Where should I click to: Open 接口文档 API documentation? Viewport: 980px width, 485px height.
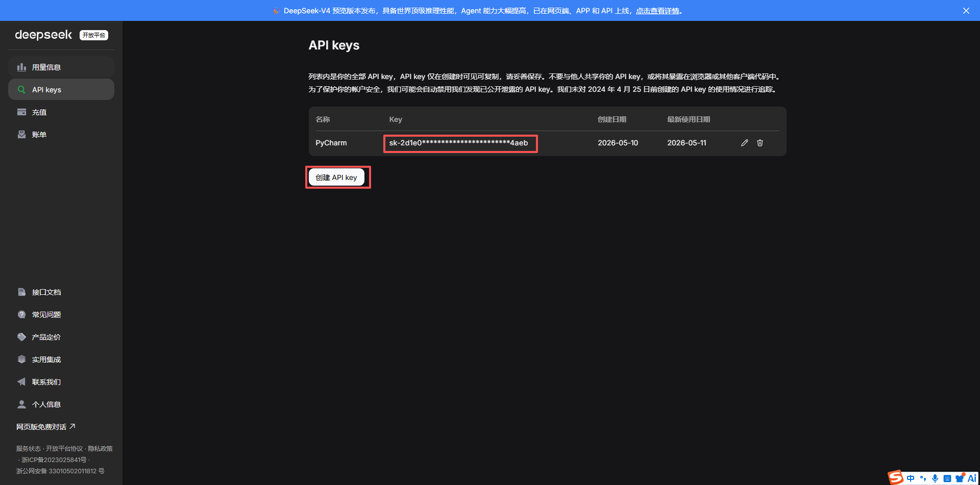pyautogui.click(x=61, y=292)
